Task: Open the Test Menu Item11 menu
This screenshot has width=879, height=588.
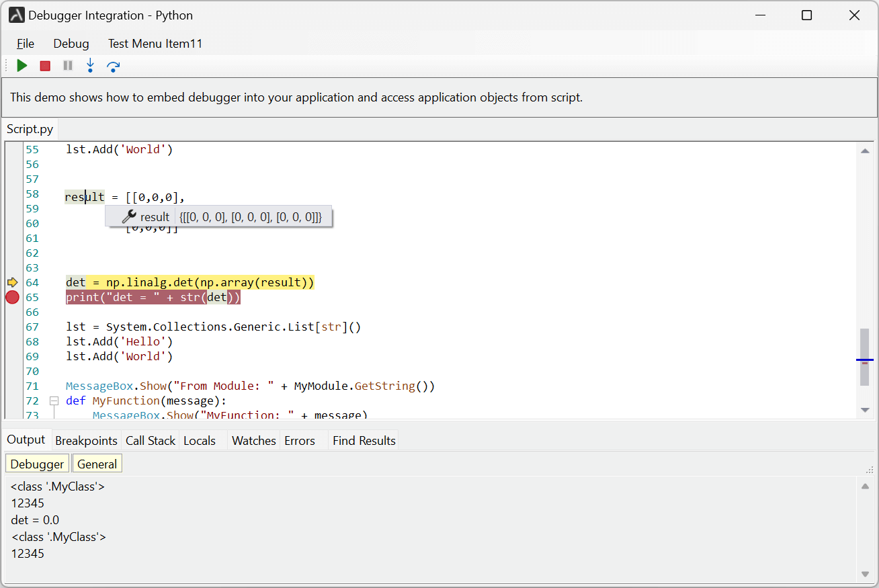Action: 155,44
